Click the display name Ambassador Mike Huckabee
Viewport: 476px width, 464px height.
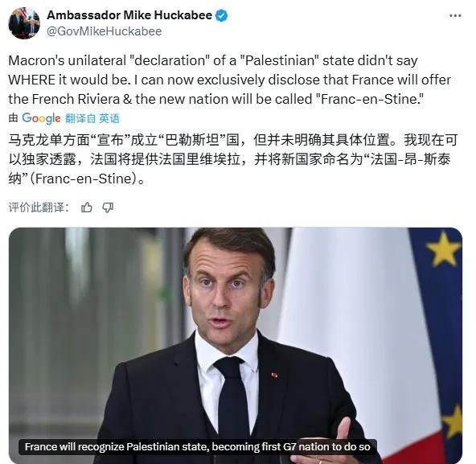click(129, 15)
